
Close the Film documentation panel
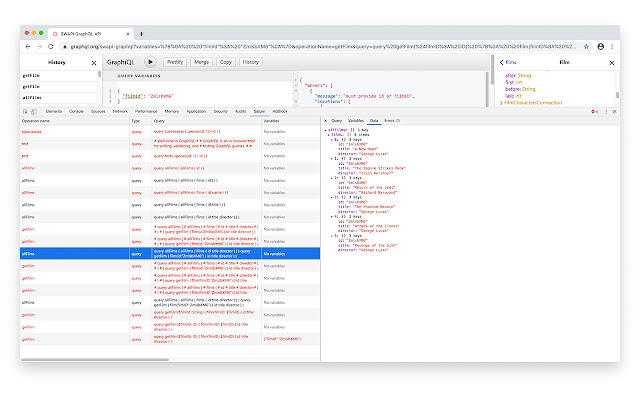611,63
